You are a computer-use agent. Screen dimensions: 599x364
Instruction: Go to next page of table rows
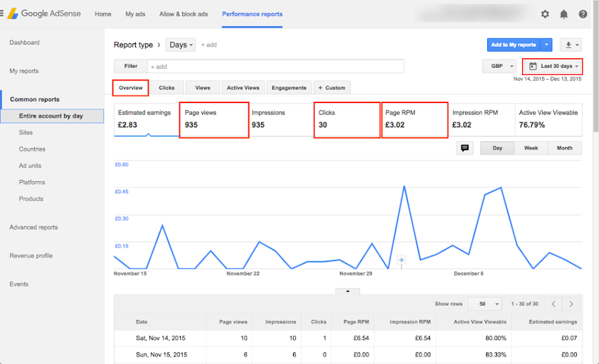tap(571, 304)
